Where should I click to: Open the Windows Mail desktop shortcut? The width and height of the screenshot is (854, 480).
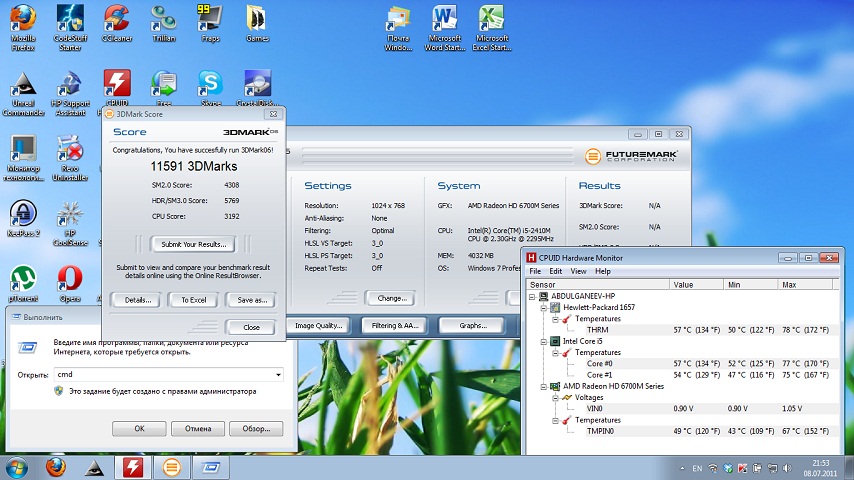coord(398,27)
